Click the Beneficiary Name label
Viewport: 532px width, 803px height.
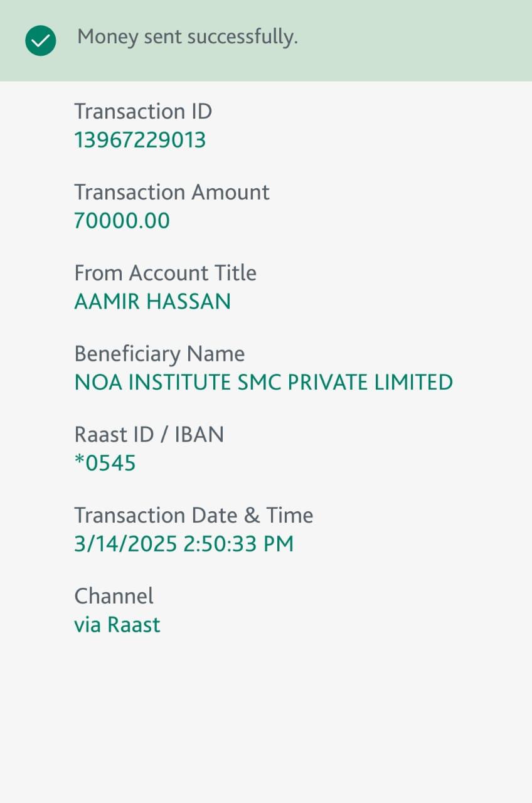click(x=159, y=354)
